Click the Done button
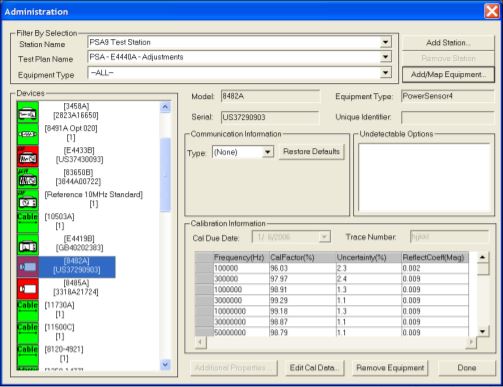503x387 pixels. (x=467, y=368)
